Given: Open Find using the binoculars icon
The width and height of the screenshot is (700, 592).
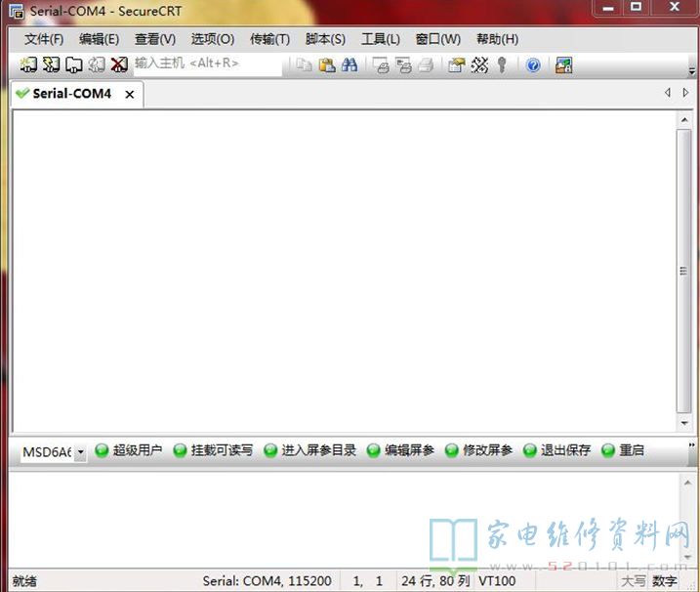Looking at the screenshot, I should (350, 64).
